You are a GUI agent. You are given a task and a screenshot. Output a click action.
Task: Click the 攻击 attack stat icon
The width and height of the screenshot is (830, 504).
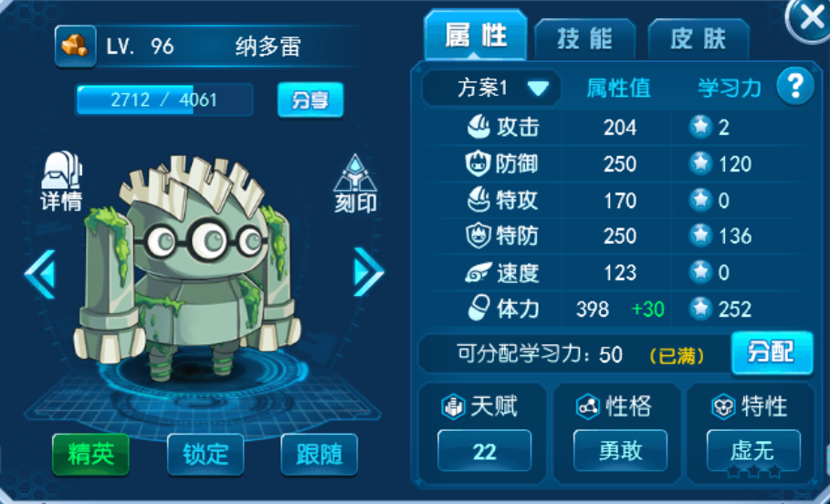479,127
